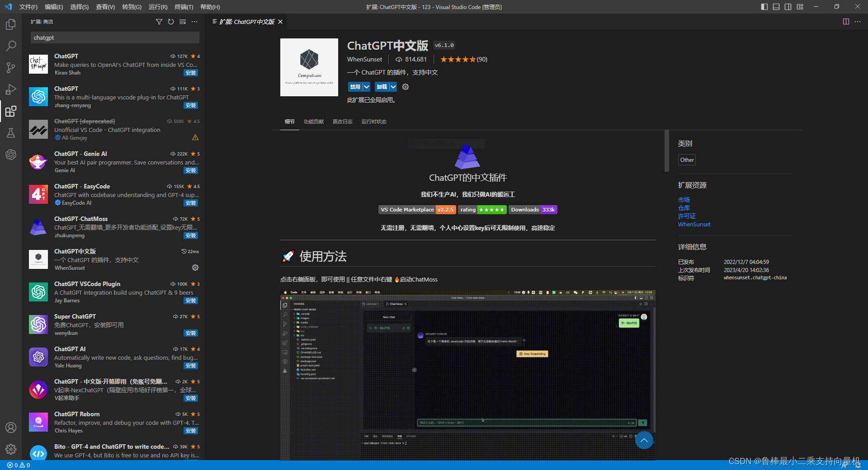Install ChatGPT extension by zhang-renyang
This screenshot has height=470, width=868.
(x=191, y=105)
